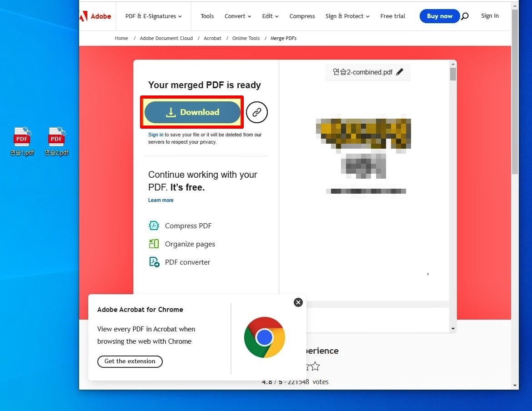Download the merged PDF
This screenshot has height=411, width=532.
192,112
